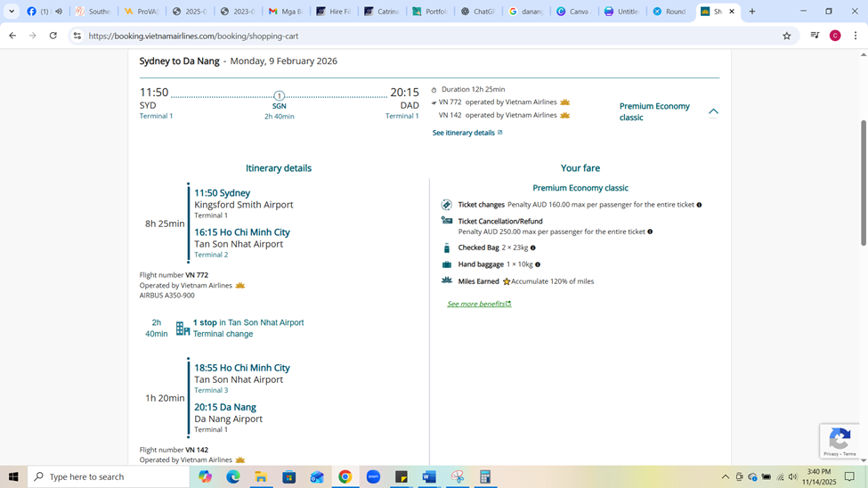Open a new browser tab
868x488 pixels.
click(x=751, y=11)
